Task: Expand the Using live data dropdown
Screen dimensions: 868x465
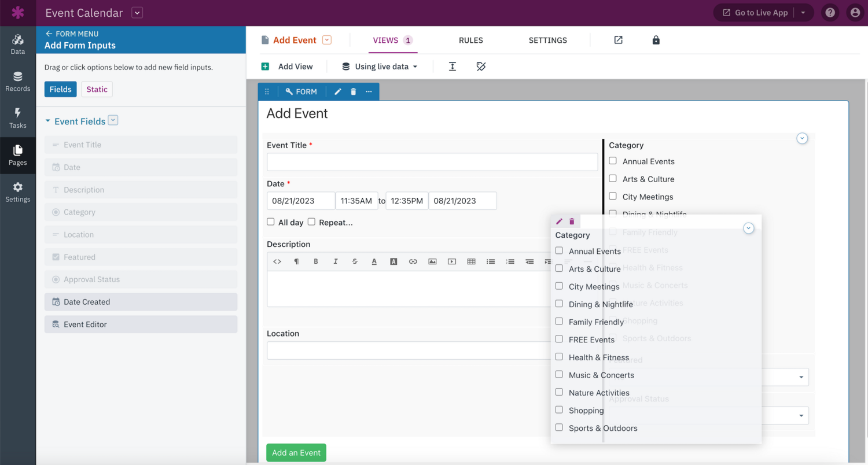Action: (380, 67)
